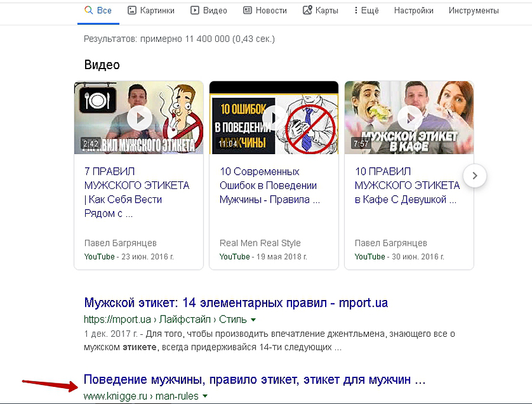Play the МУЖСКОЙ ЭТИКЕТ В КАФЕ video
The height and width of the screenshot is (404, 532).
409,118
